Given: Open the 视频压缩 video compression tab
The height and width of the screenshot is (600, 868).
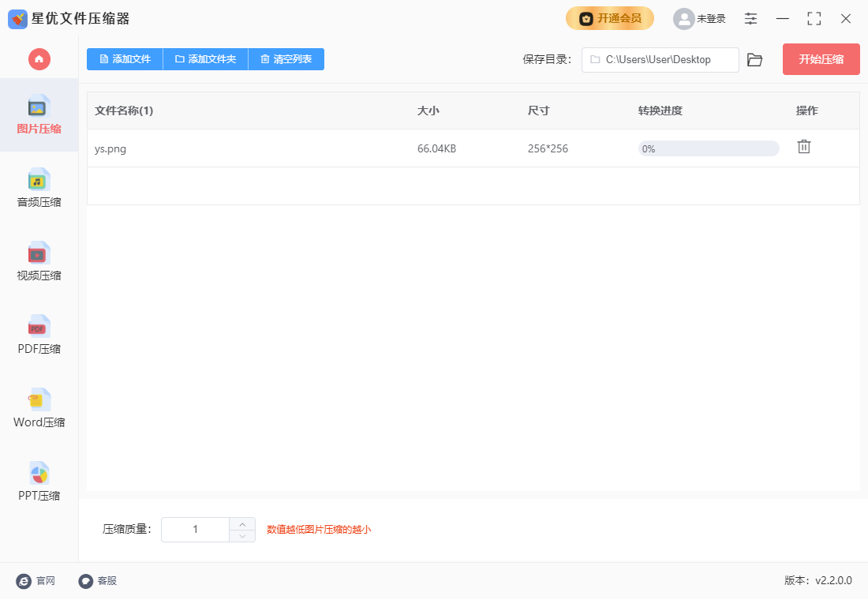Looking at the screenshot, I should click(39, 262).
